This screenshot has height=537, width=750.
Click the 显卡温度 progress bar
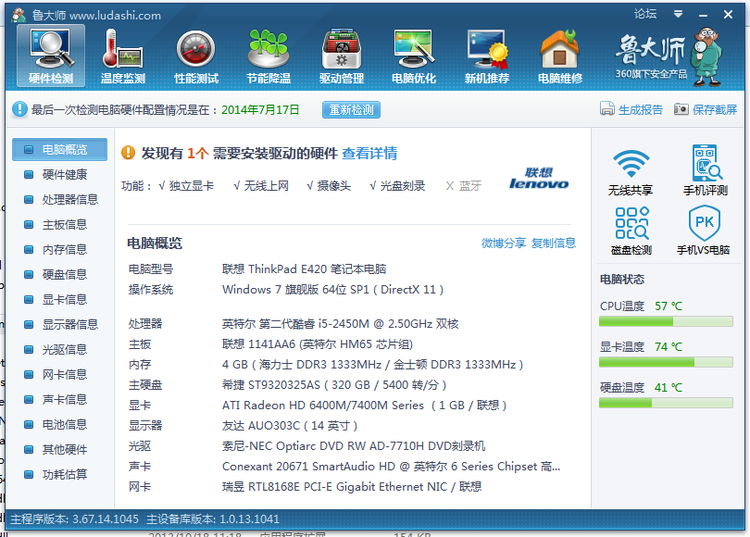tap(666, 362)
